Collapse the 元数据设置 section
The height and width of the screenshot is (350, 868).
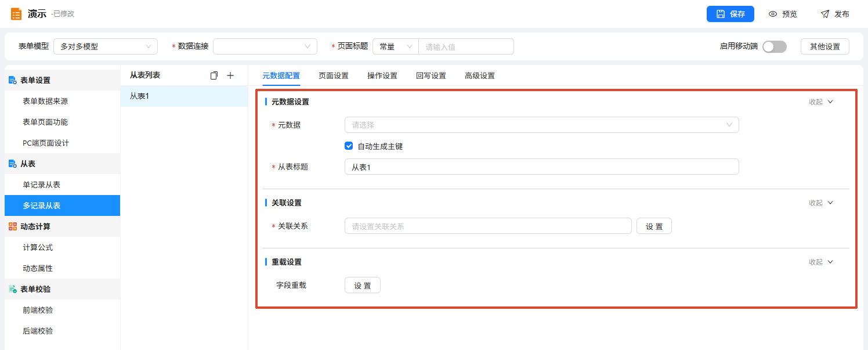pos(821,102)
